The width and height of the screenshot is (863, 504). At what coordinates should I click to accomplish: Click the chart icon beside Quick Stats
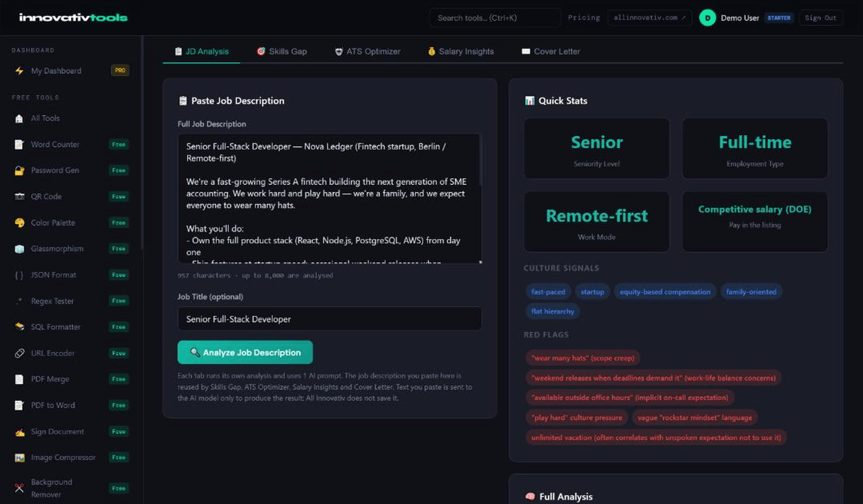point(530,101)
